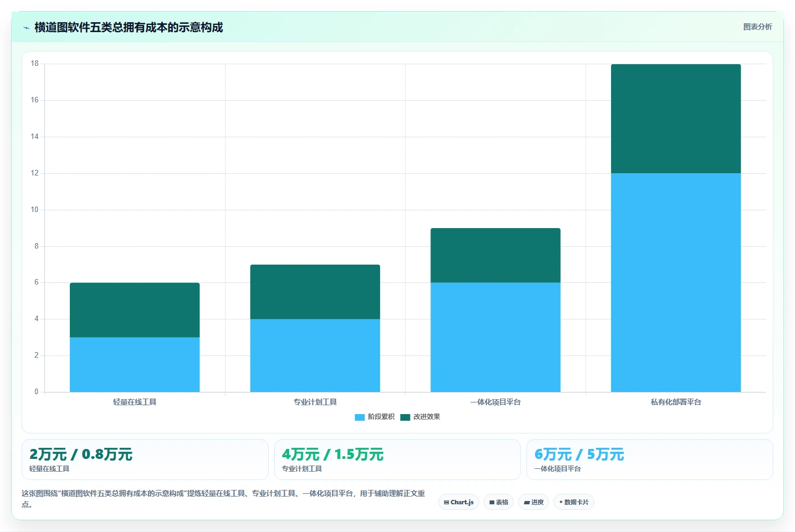Image resolution: width=795 pixels, height=532 pixels.
Task: Select the 数据卡片 tag chip
Action: pos(574,502)
